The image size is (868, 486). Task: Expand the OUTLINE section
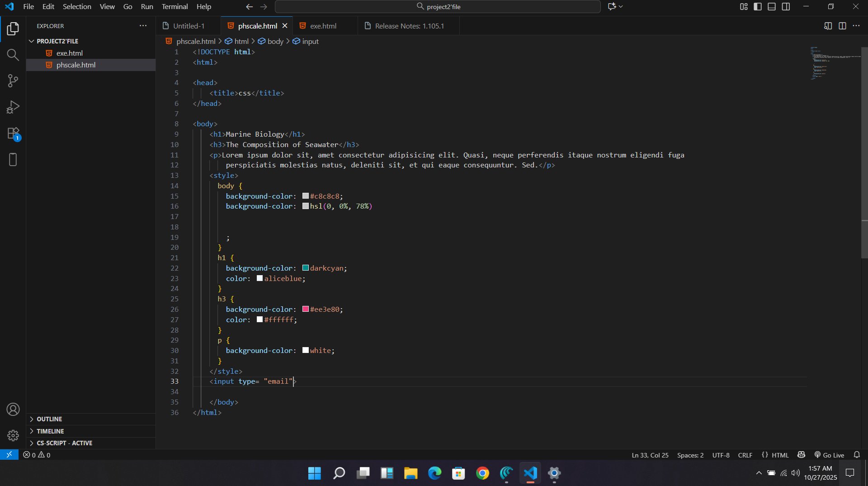[49, 419]
